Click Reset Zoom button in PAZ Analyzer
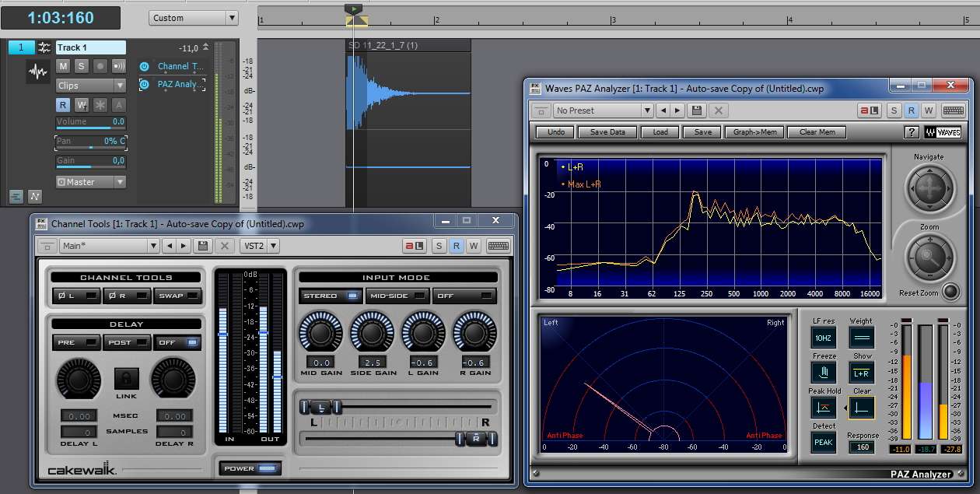980x494 pixels. click(950, 293)
